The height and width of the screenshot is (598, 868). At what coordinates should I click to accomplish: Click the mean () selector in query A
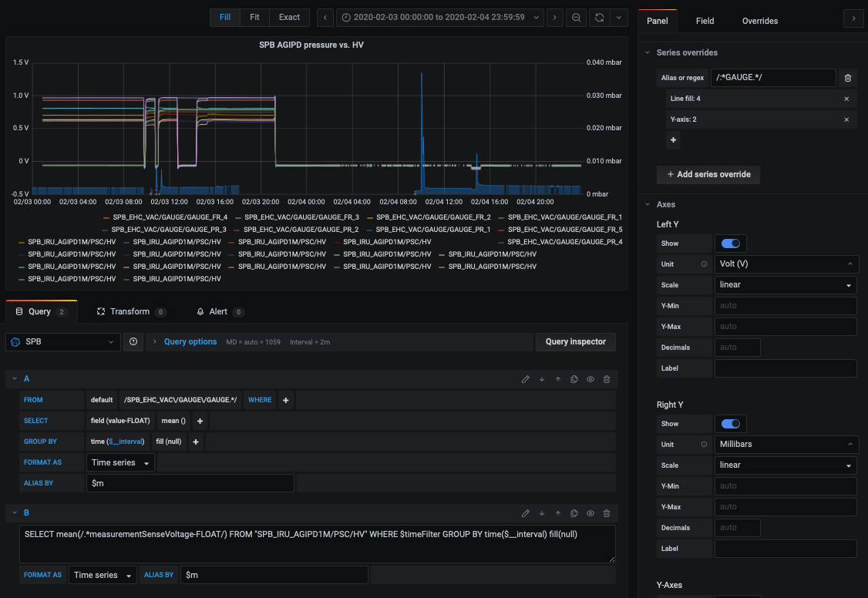[x=173, y=421]
